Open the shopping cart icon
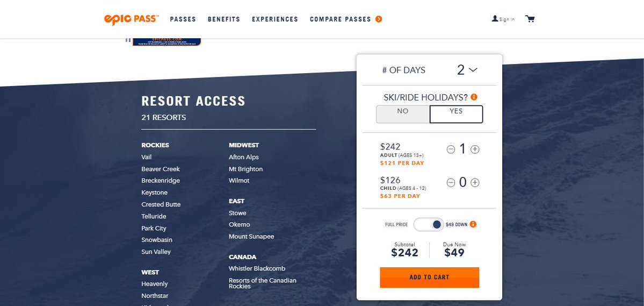The height and width of the screenshot is (306, 644). tap(530, 19)
